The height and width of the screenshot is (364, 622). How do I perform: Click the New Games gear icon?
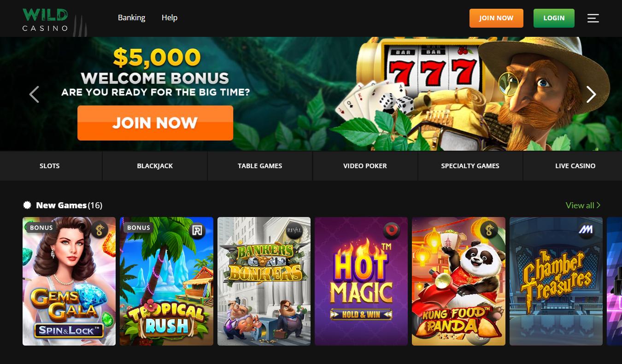27,205
